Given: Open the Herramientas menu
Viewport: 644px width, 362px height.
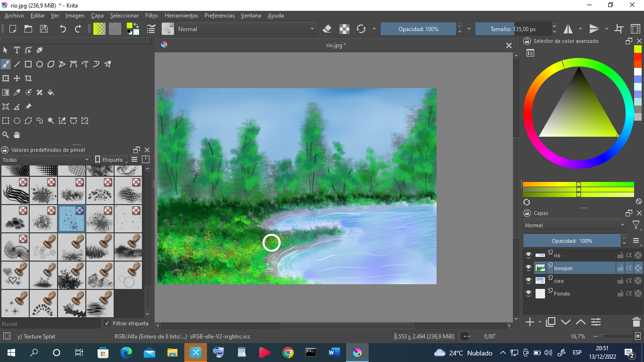Looking at the screenshot, I should [181, 16].
